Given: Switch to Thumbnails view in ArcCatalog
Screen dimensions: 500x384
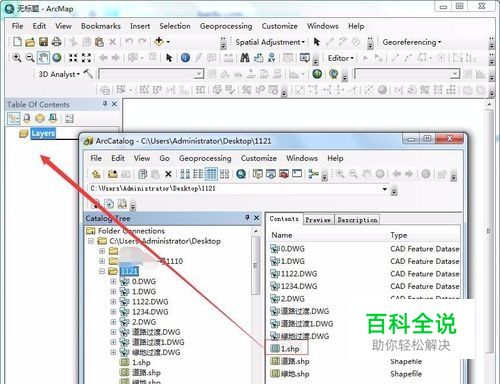Looking at the screenshot, I should 224,174.
